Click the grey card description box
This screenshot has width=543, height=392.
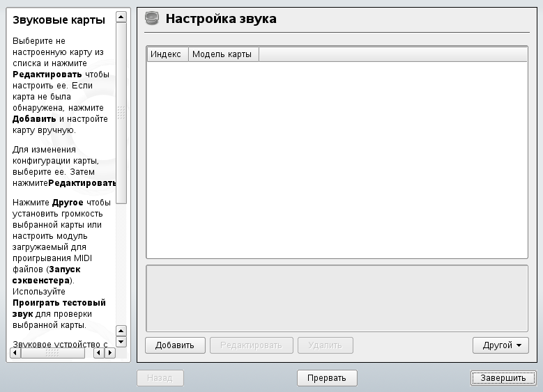(x=337, y=299)
